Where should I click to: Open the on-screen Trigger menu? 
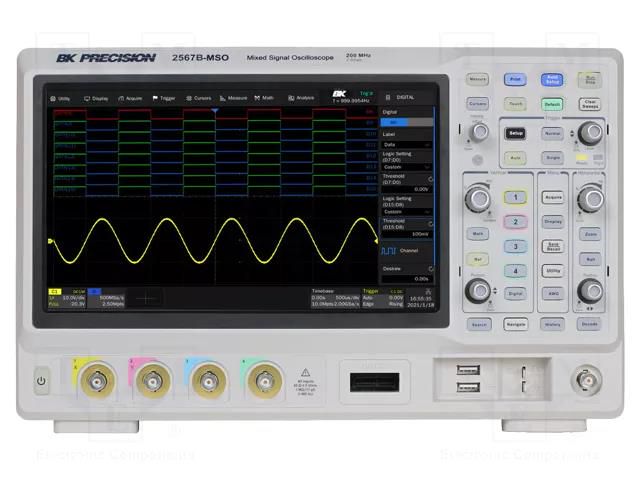tap(164, 98)
